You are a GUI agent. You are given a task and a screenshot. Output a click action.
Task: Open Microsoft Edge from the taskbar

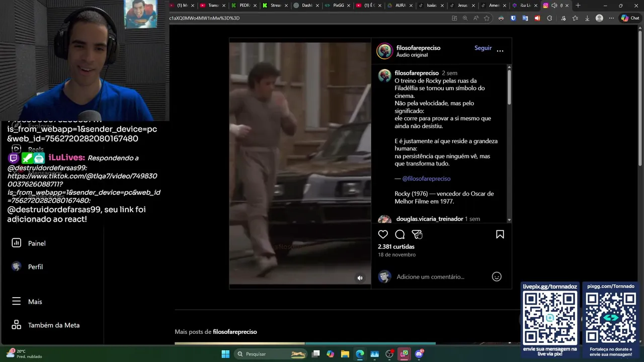(360, 354)
